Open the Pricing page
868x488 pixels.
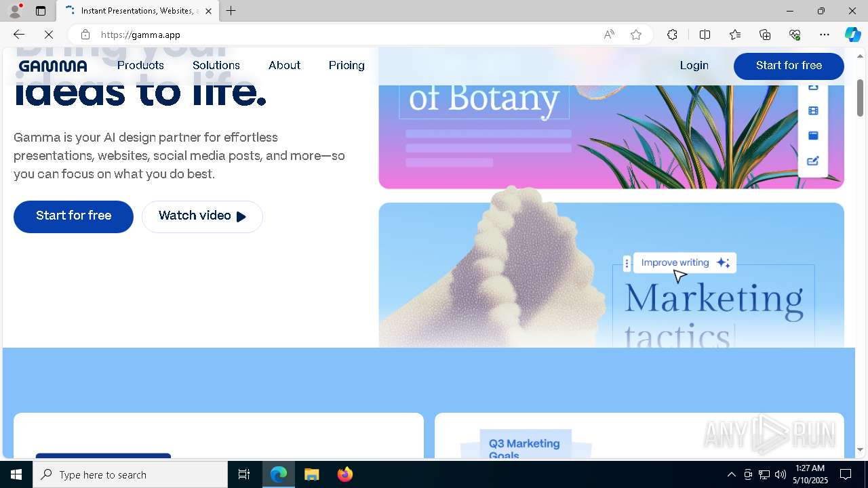pyautogui.click(x=347, y=65)
